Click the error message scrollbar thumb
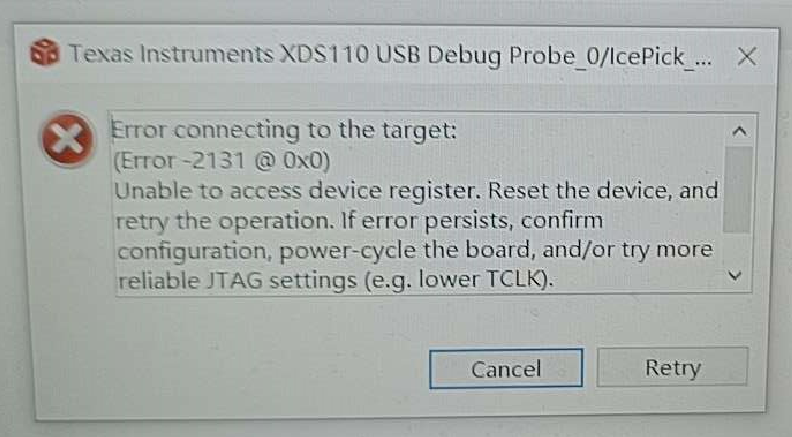This screenshot has height=437, width=792. tap(738, 190)
